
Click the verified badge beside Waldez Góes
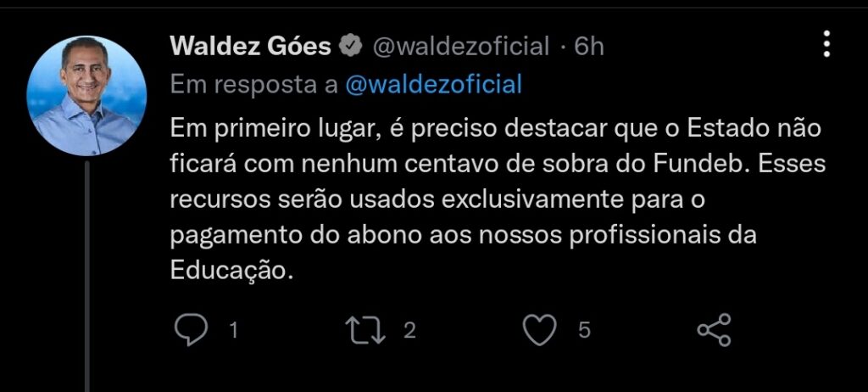click(x=350, y=46)
